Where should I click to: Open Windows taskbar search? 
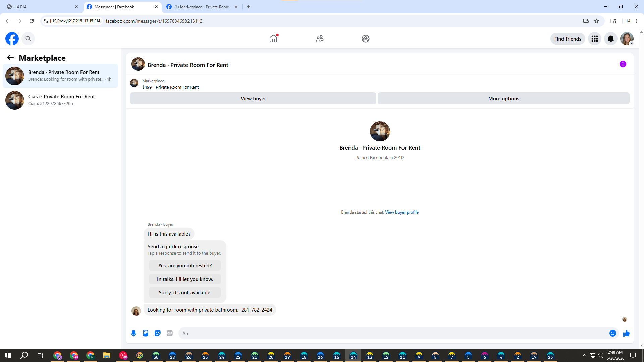pyautogui.click(x=24, y=355)
